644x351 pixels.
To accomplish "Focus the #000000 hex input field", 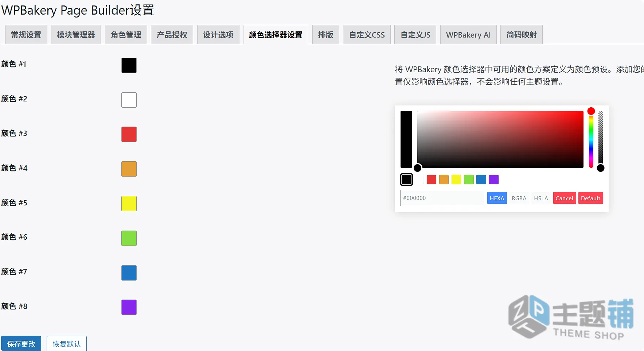I will point(442,198).
